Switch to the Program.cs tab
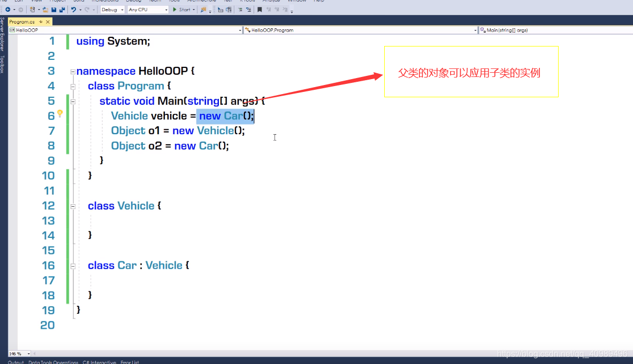The image size is (633, 364). point(22,22)
